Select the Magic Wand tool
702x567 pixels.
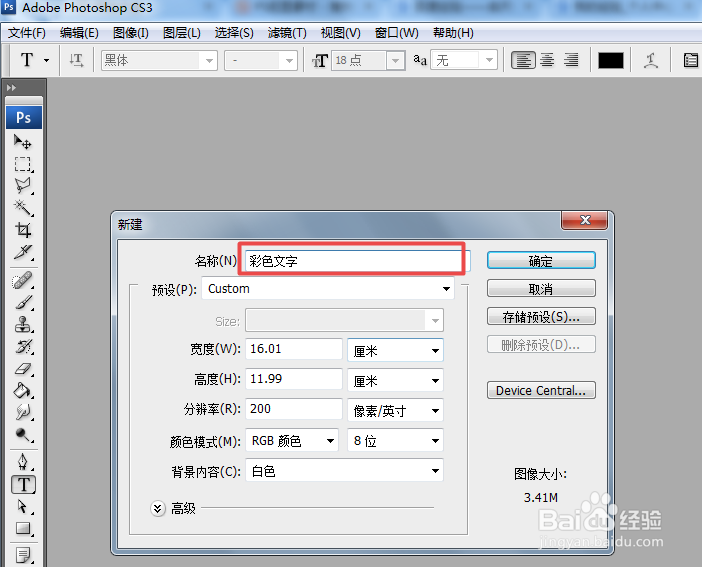click(23, 208)
